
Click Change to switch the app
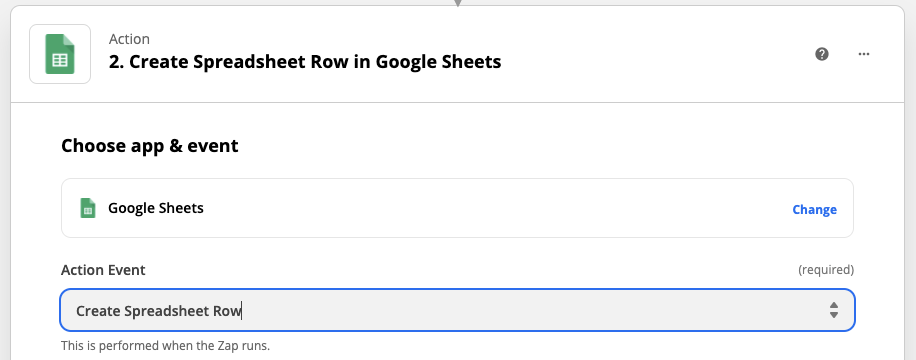click(814, 209)
